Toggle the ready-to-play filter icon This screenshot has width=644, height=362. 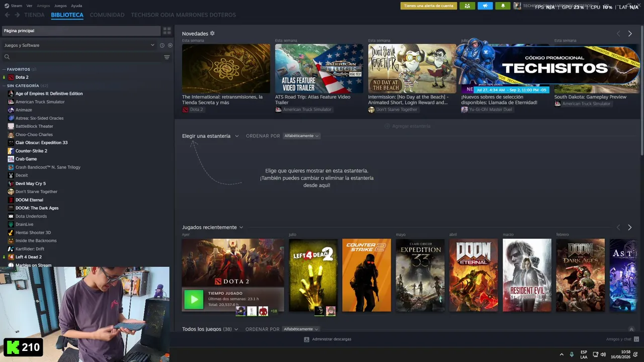point(170,45)
